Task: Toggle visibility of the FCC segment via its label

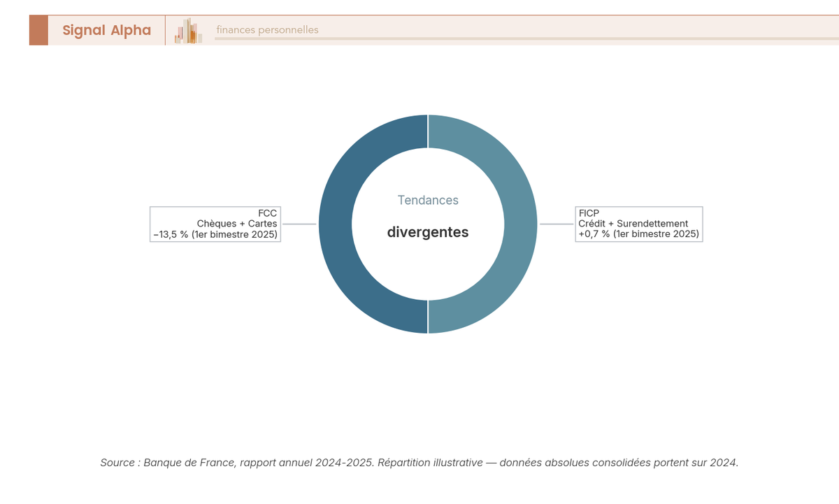Action: click(215, 224)
